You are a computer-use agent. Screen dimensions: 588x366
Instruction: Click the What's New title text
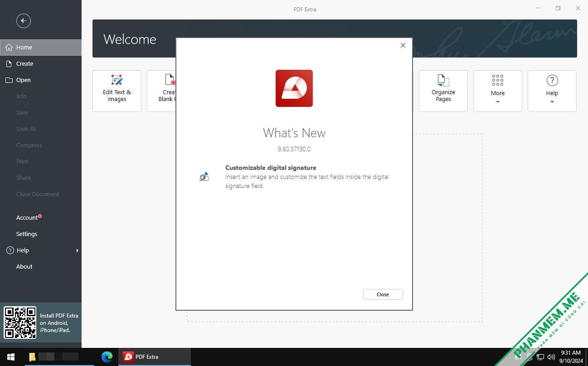294,133
